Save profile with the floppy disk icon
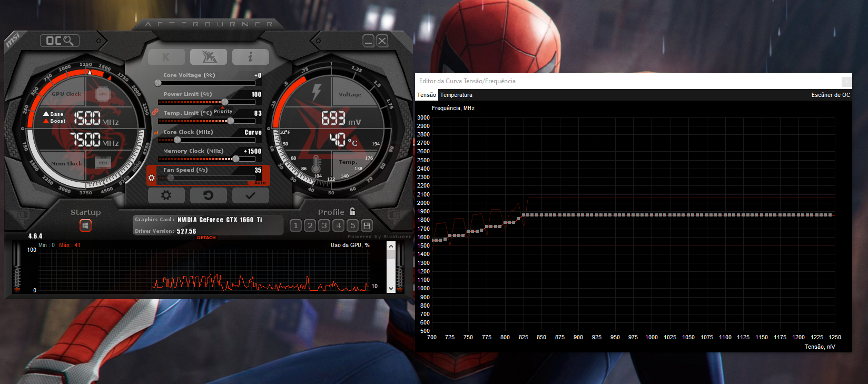This screenshot has height=384, width=868. click(x=367, y=225)
